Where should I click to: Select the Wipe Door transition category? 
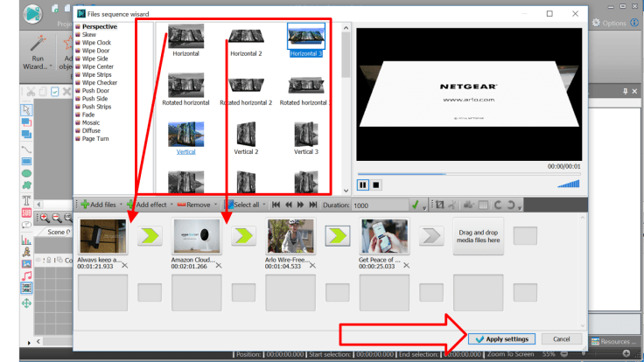95,51
